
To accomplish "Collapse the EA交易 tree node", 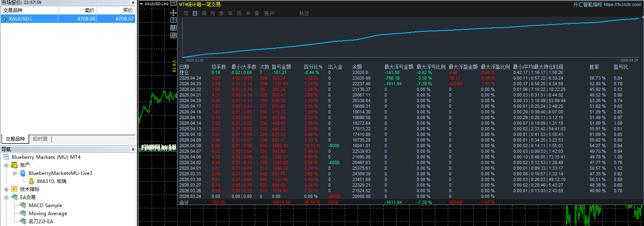I will point(6,197).
